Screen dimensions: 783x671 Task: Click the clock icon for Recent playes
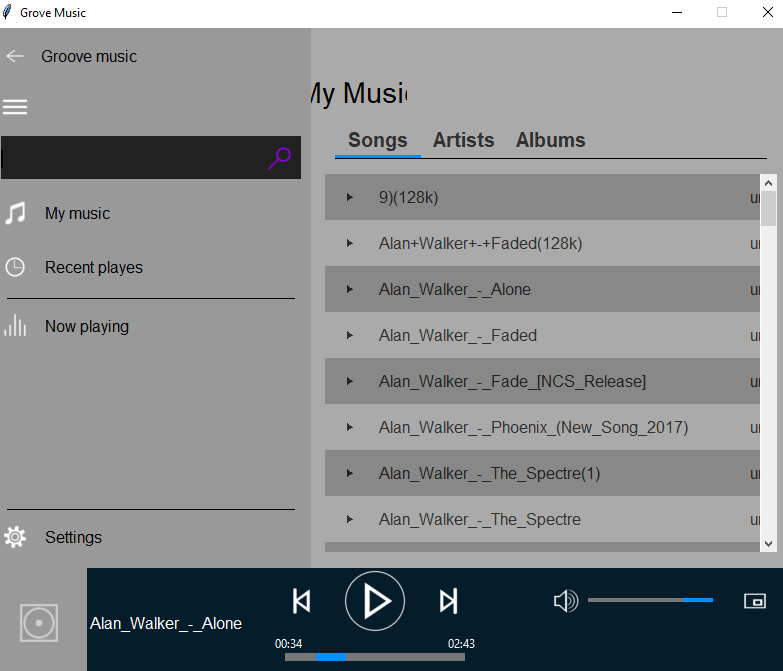pos(15,267)
